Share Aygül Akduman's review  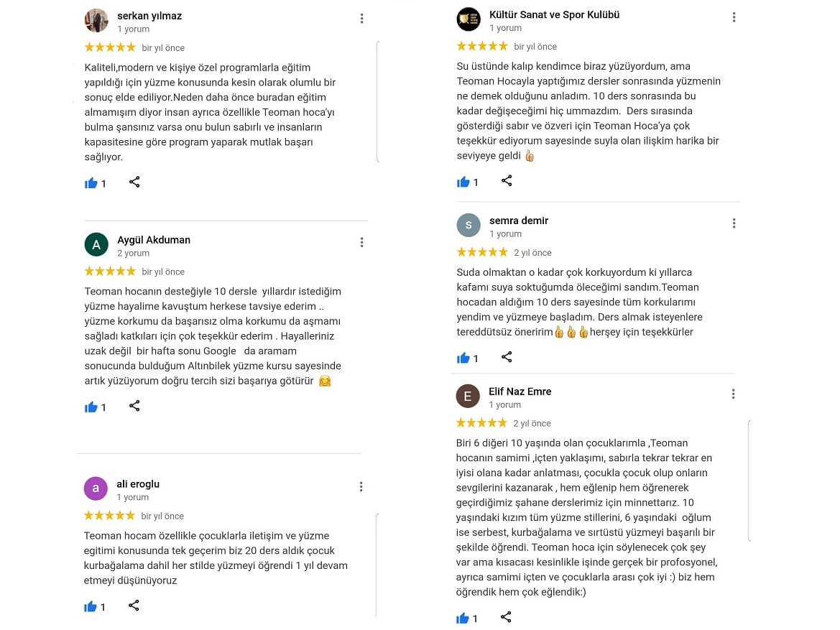click(x=134, y=406)
